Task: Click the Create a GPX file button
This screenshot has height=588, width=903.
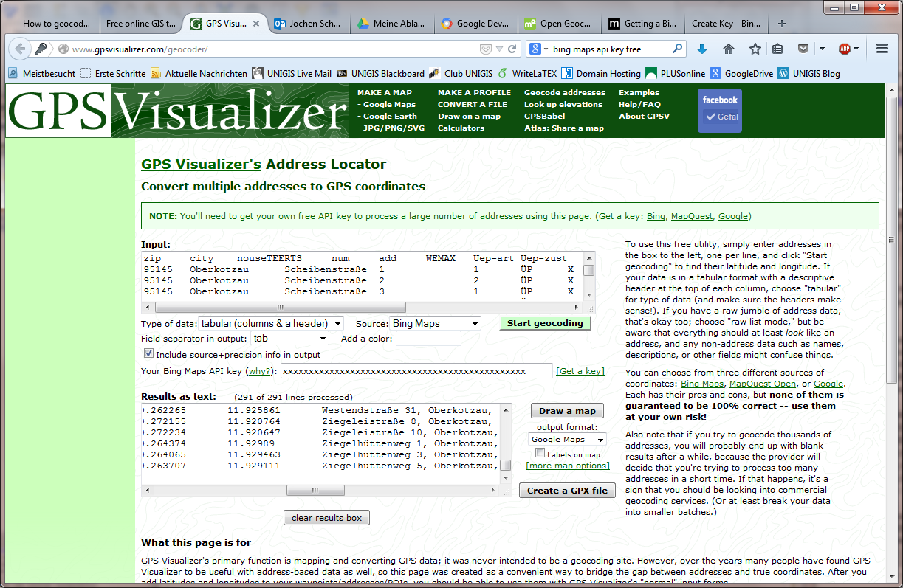Action: [x=567, y=491]
